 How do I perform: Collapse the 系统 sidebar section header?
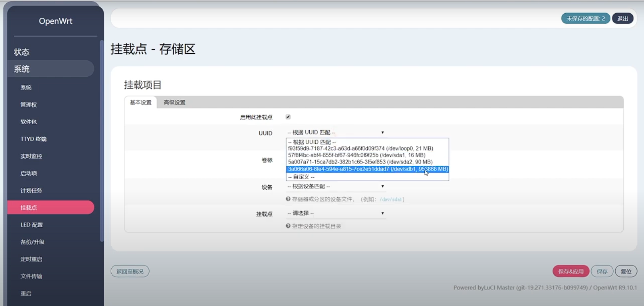[x=51, y=69]
